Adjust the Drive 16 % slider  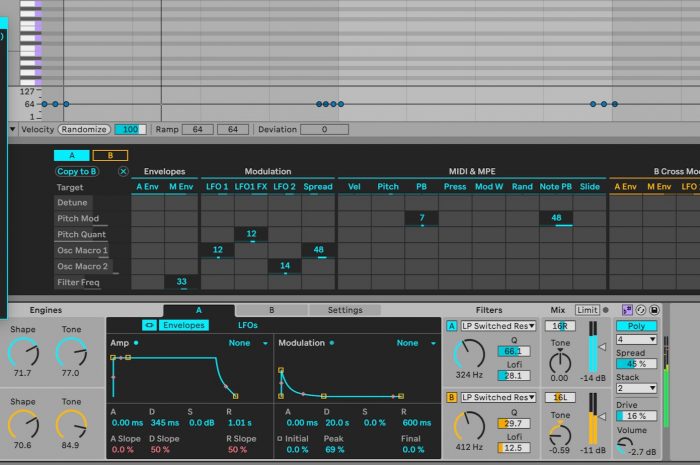637,416
